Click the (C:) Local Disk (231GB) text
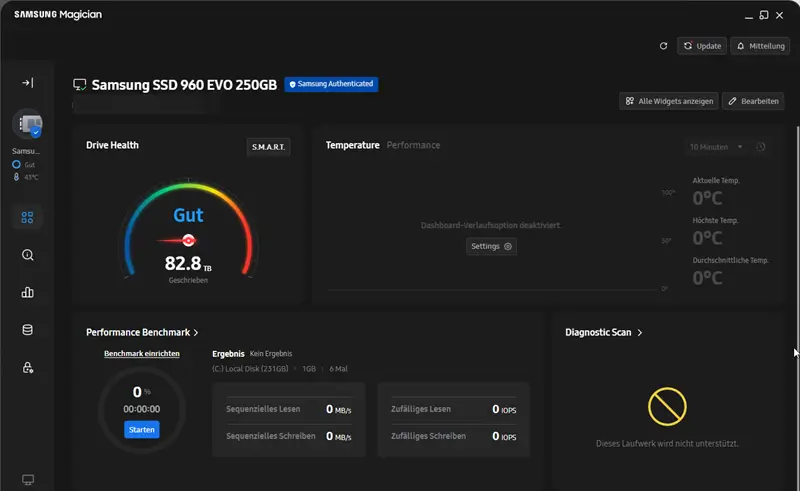The width and height of the screenshot is (800, 491). 250,369
